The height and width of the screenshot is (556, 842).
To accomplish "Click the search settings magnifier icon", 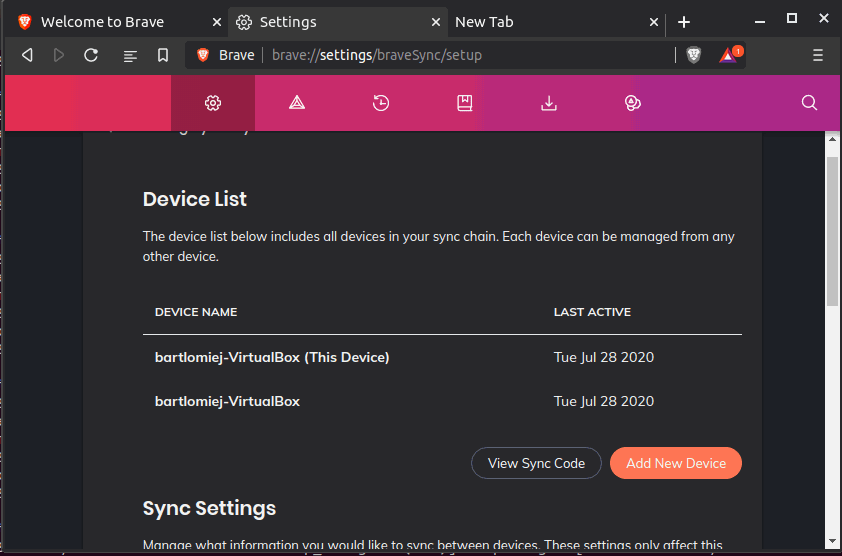I will (x=810, y=103).
